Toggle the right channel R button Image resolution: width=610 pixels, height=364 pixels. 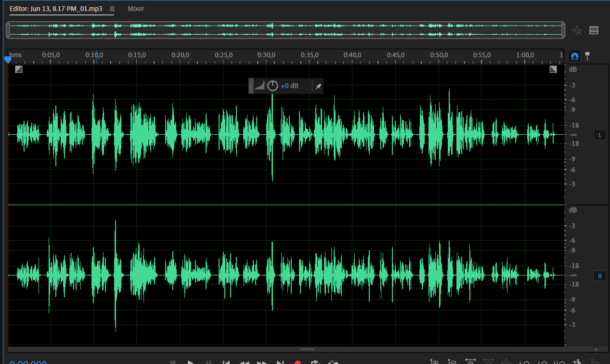tap(599, 276)
